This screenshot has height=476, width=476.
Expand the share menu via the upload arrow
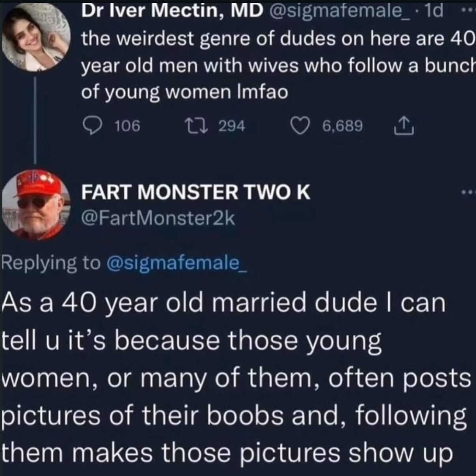point(404,126)
